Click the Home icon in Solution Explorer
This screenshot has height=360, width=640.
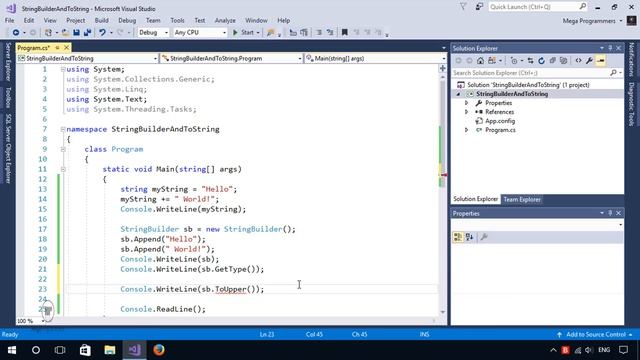(x=480, y=61)
